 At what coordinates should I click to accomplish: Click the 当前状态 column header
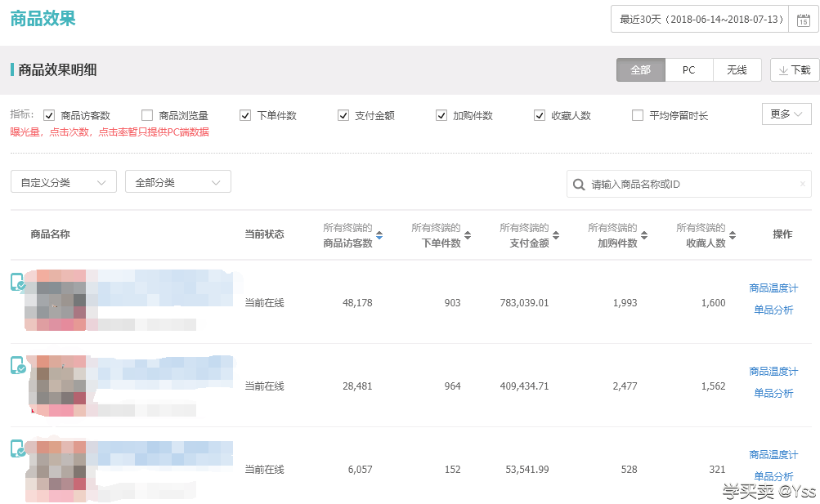point(265,234)
